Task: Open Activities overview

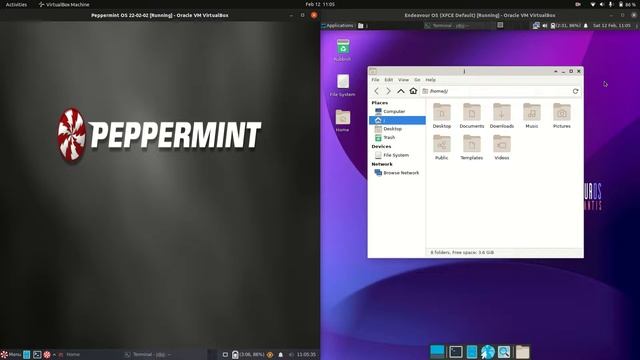Action: 16,4
